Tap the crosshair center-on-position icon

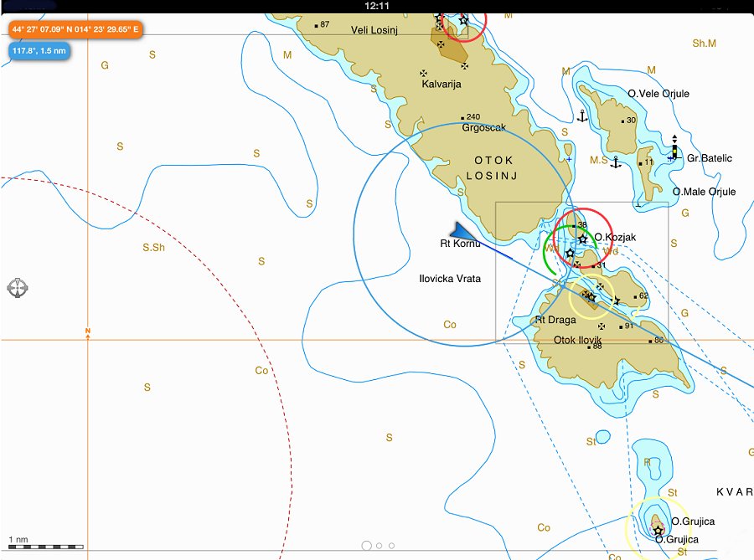[18, 288]
